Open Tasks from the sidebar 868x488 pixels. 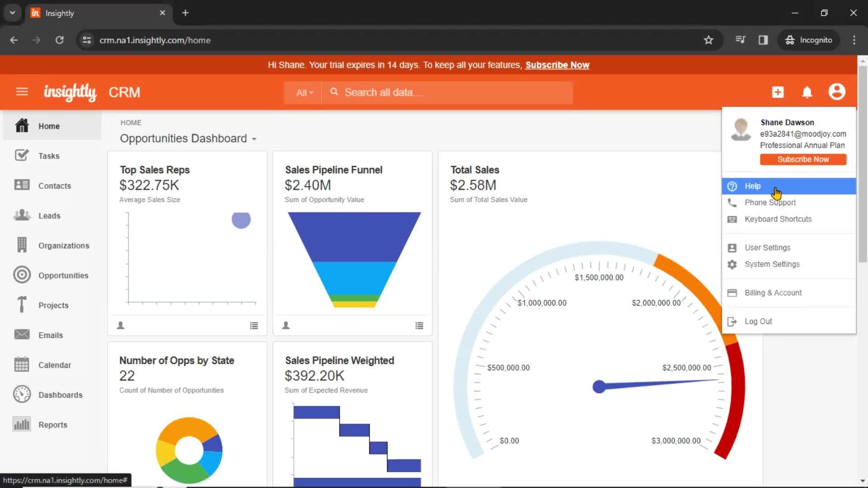click(52, 156)
